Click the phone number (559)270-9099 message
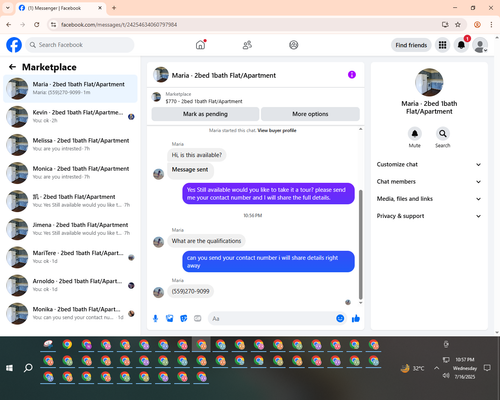 point(190,291)
